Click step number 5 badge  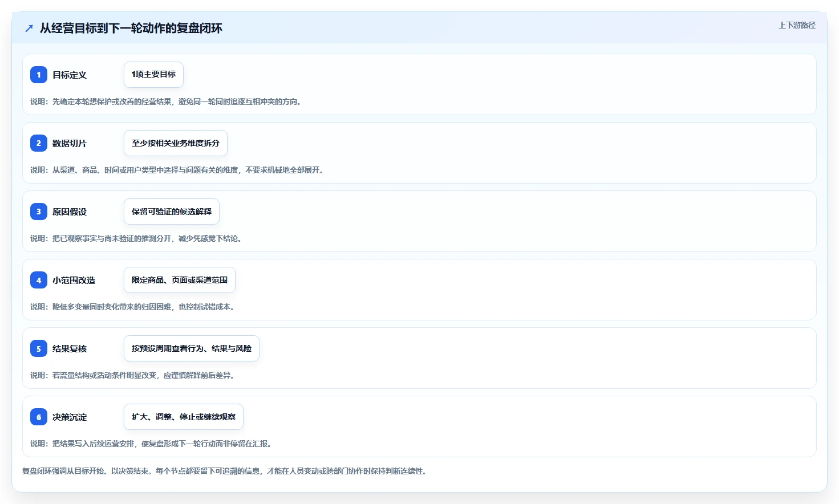coord(39,348)
